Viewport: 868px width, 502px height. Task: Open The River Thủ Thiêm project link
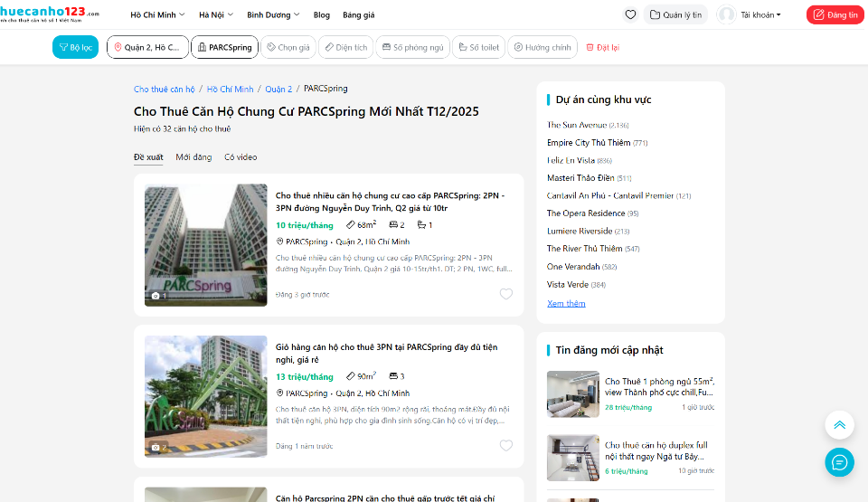593,249
